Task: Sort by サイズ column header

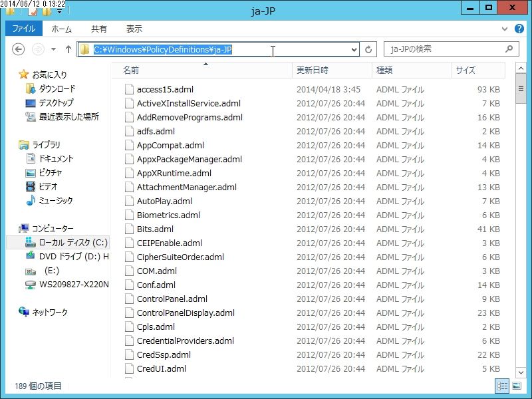Action: (478, 70)
